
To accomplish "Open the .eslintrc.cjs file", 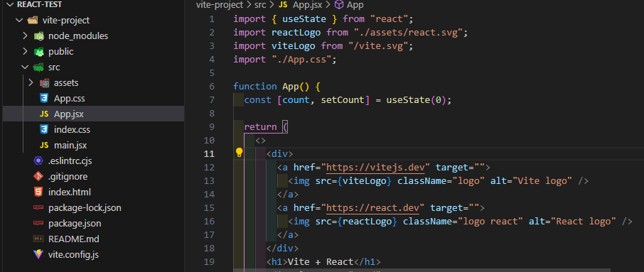I will click(70, 161).
